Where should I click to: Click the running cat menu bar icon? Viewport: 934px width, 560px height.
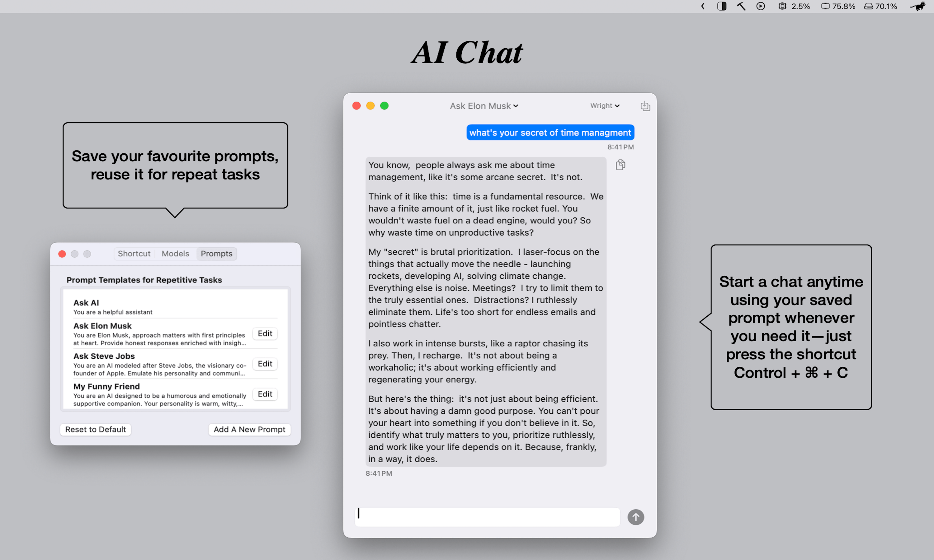(917, 7)
